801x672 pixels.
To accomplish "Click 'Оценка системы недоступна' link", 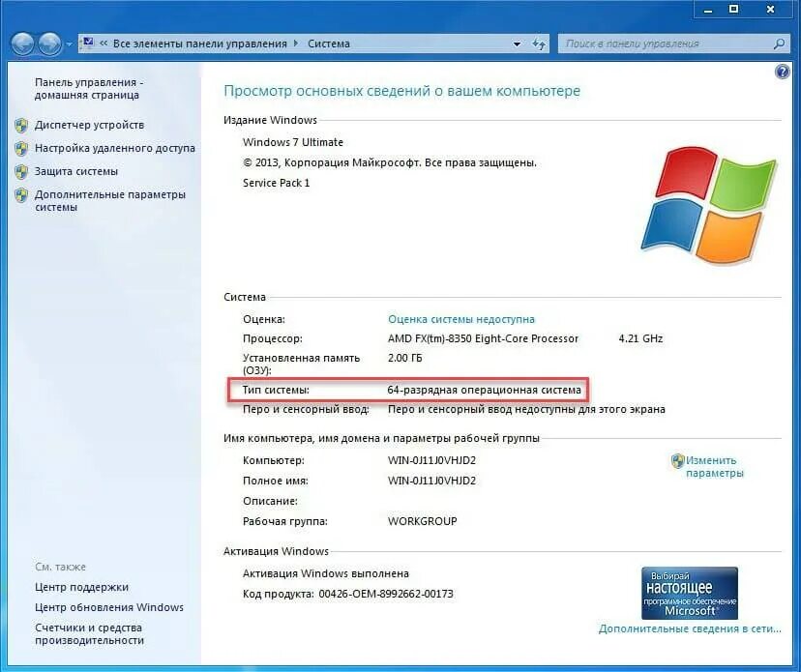I will click(461, 319).
